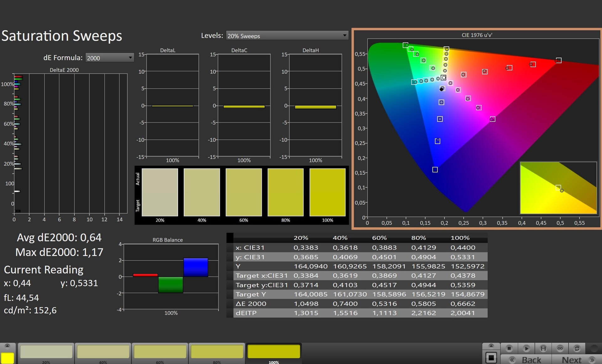Select the 20% yellow patch in bottom strip
The height and width of the screenshot is (364, 602).
click(46, 352)
